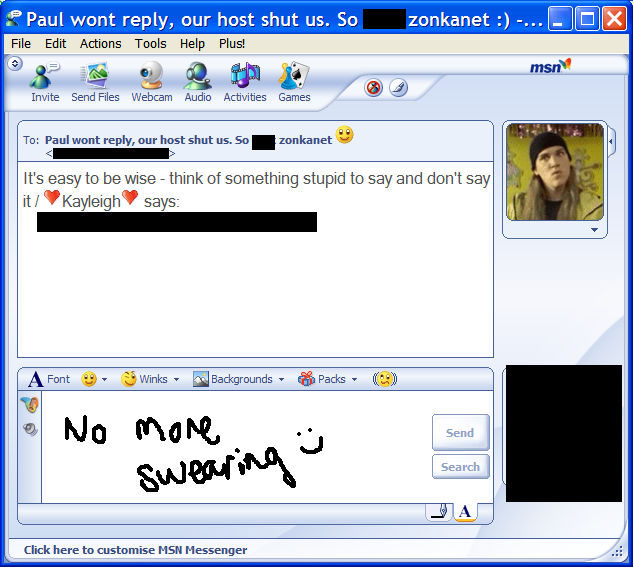
Task: Toggle the toolbar collapse arrow button
Action: click(15, 63)
